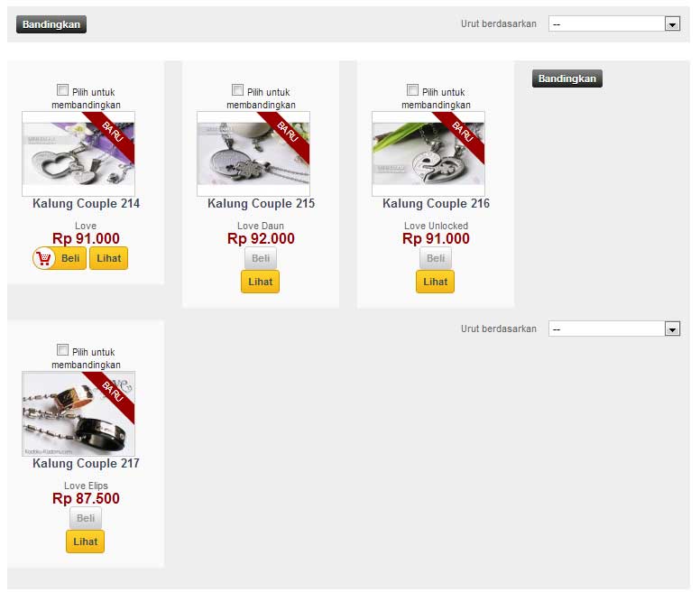This screenshot has width=700, height=611.
Task: Select compare checkbox for Kalung Couple 216
Action: [x=412, y=89]
